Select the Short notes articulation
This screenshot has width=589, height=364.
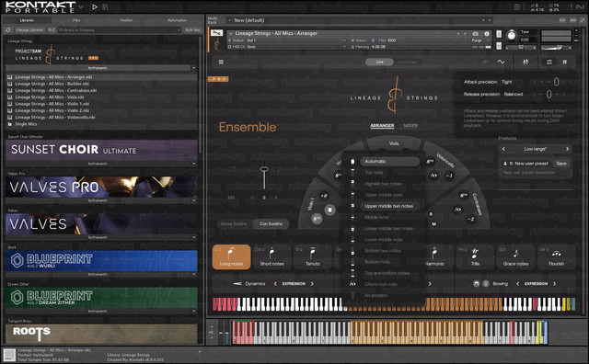click(272, 257)
